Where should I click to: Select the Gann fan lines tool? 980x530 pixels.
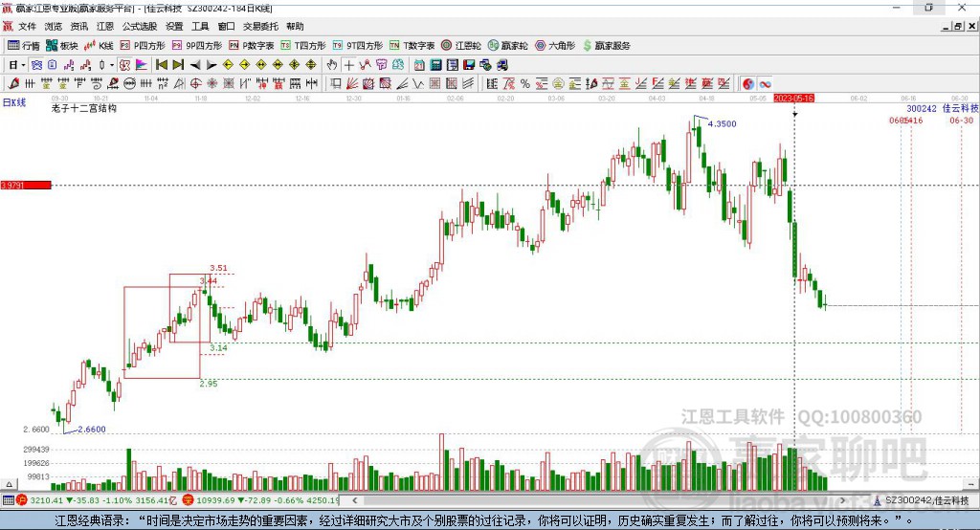(x=352, y=84)
